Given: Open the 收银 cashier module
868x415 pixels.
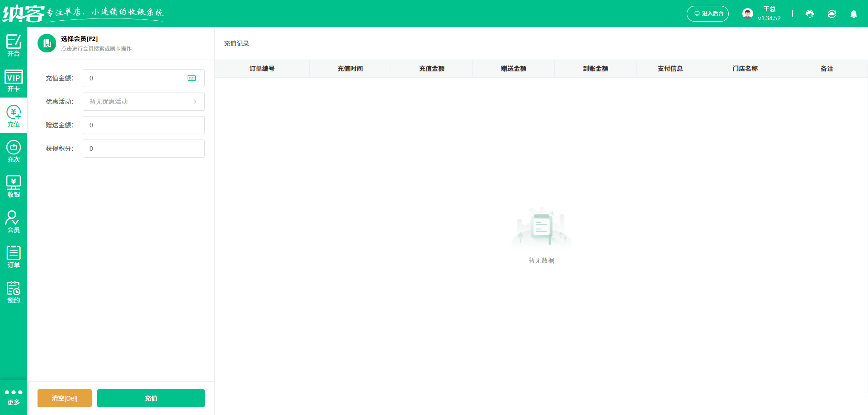Looking at the screenshot, I should [x=14, y=186].
